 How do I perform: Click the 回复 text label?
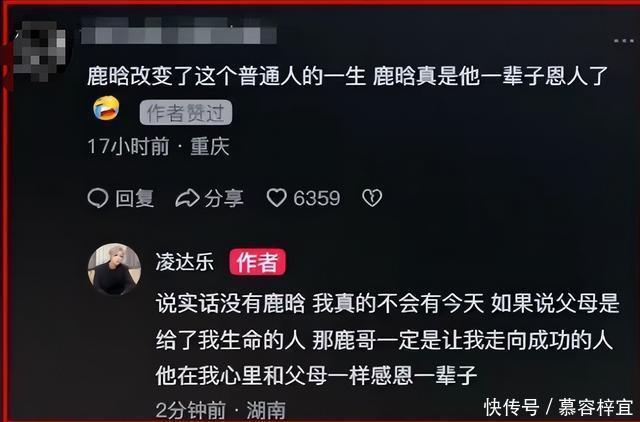[134, 198]
